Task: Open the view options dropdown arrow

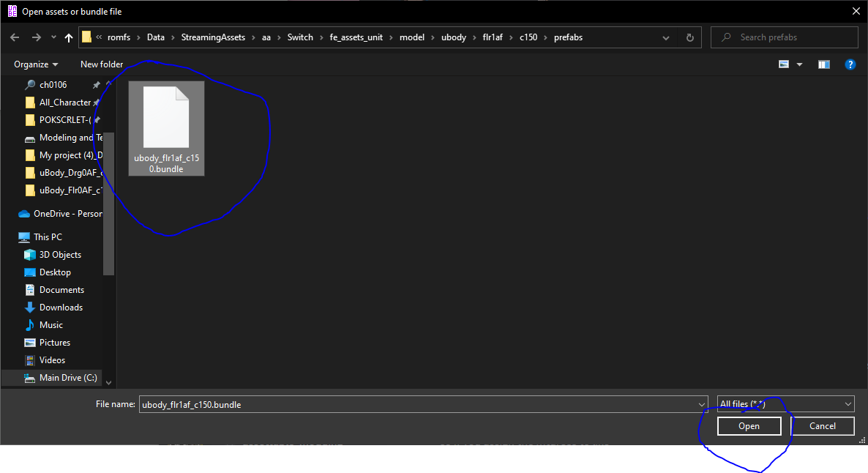Action: [799, 65]
